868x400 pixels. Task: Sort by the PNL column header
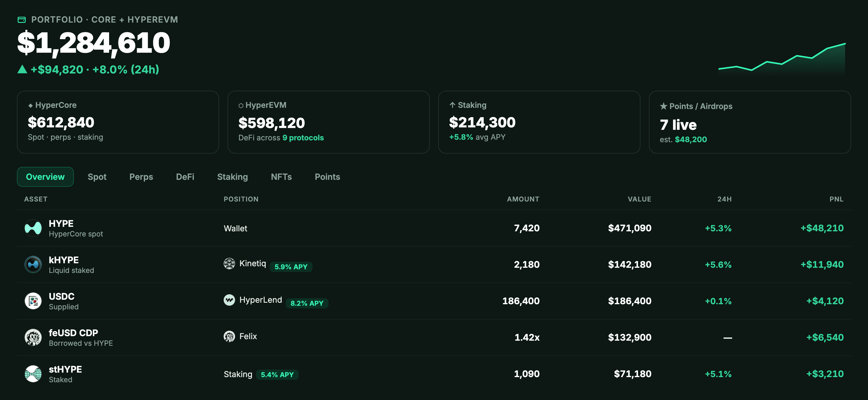coord(836,199)
